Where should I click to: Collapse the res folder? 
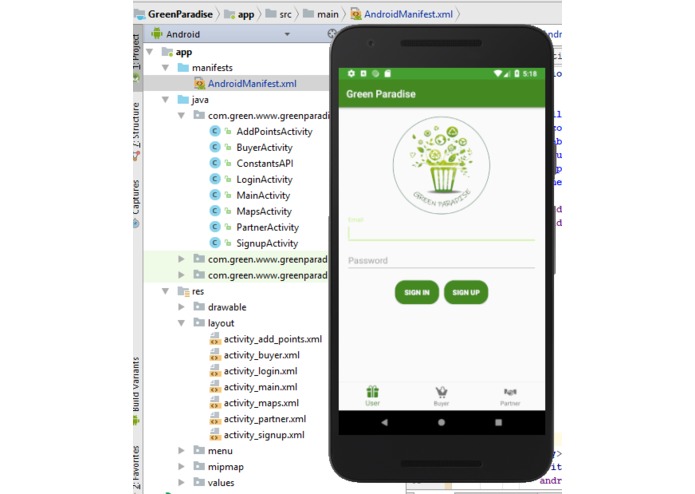click(166, 291)
